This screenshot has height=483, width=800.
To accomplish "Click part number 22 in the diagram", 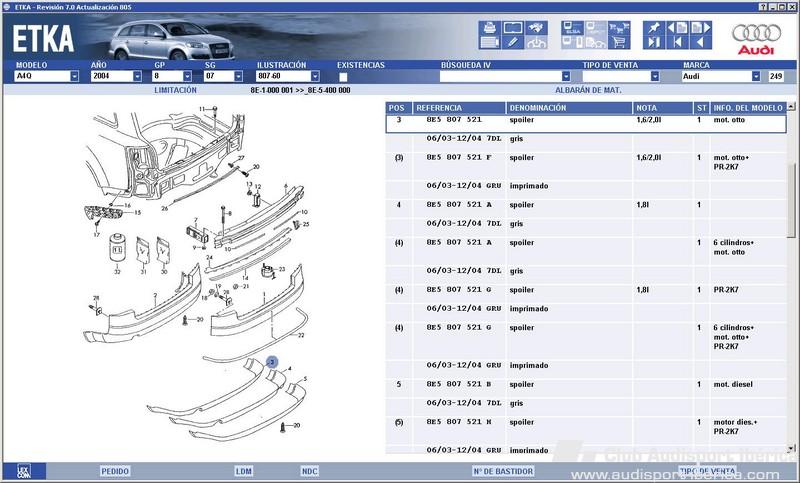I will (x=301, y=335).
